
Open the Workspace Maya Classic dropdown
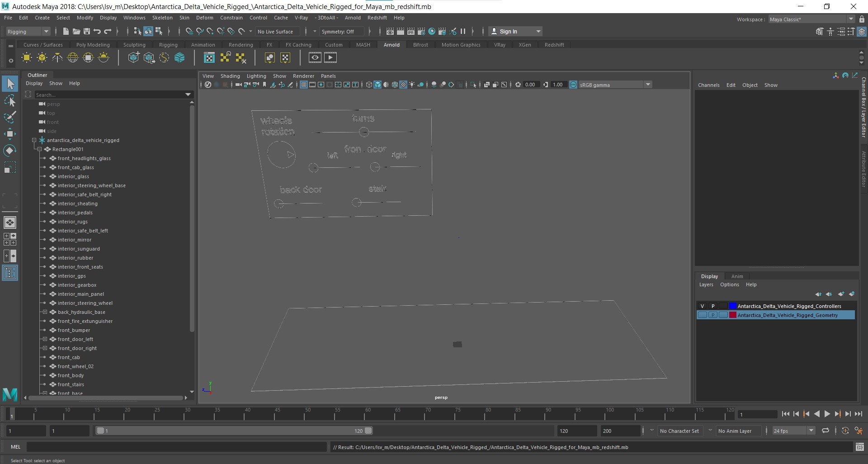(811, 19)
